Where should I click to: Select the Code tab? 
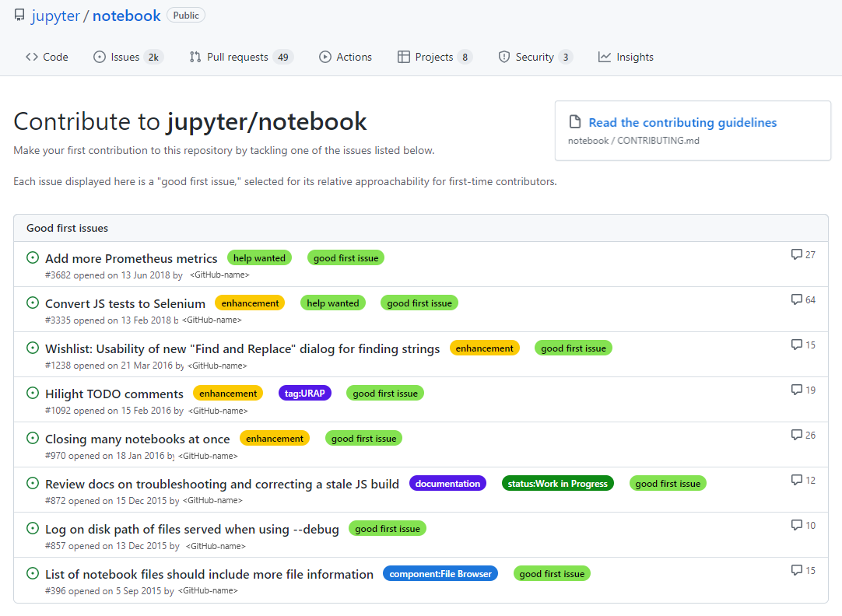click(x=47, y=56)
